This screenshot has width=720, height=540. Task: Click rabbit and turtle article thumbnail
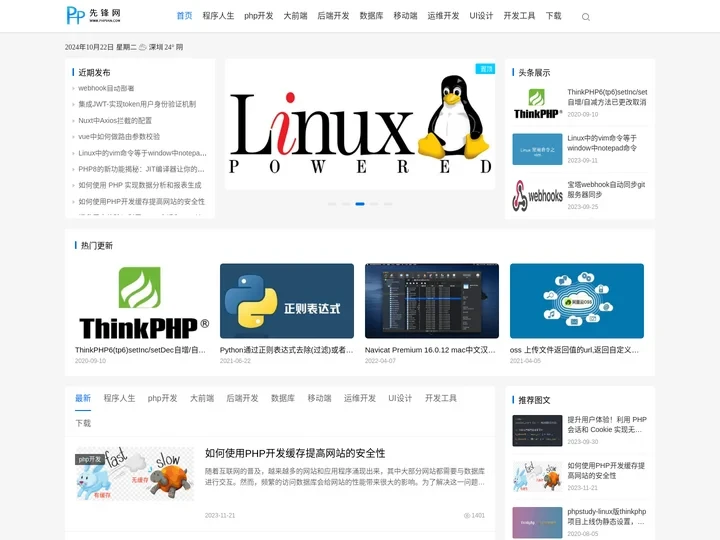point(135,474)
